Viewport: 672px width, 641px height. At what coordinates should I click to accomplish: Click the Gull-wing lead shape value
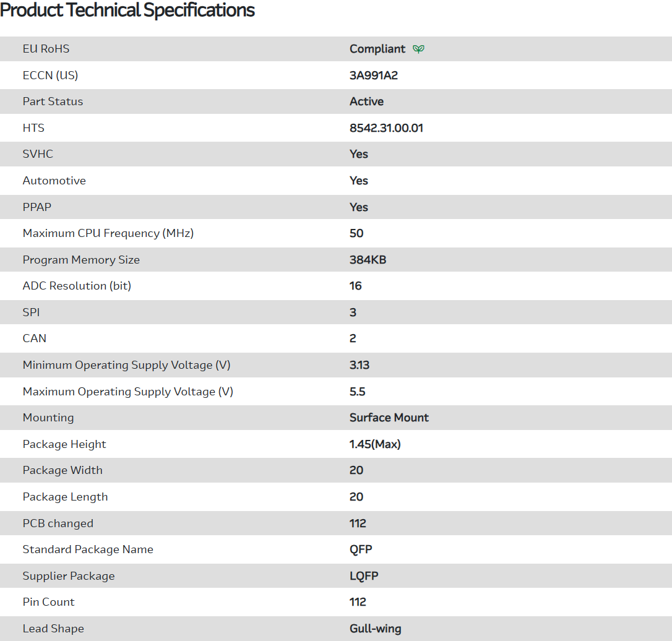click(x=375, y=629)
